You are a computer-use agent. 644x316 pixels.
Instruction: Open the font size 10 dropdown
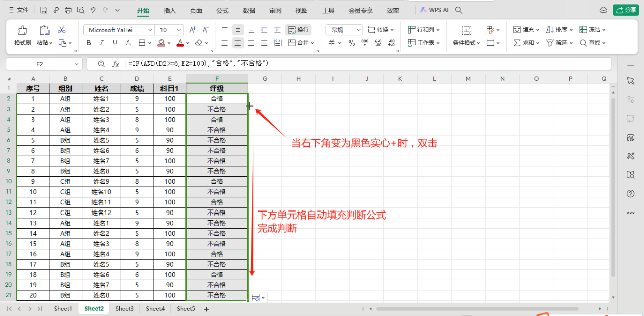coord(179,30)
